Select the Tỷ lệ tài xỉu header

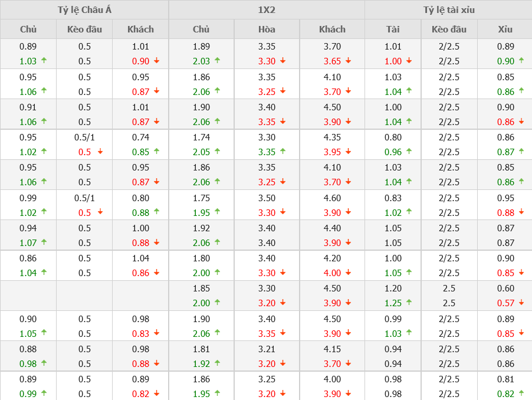(448, 10)
